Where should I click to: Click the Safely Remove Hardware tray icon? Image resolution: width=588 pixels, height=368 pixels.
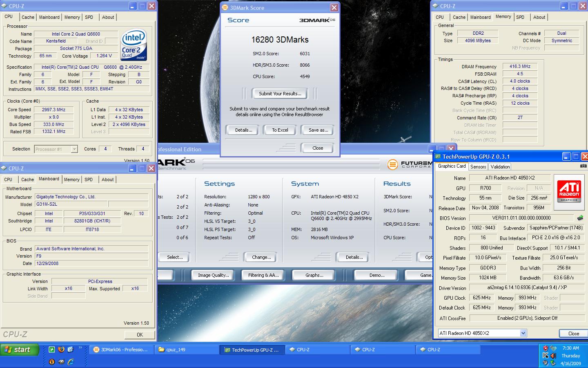pos(553,363)
